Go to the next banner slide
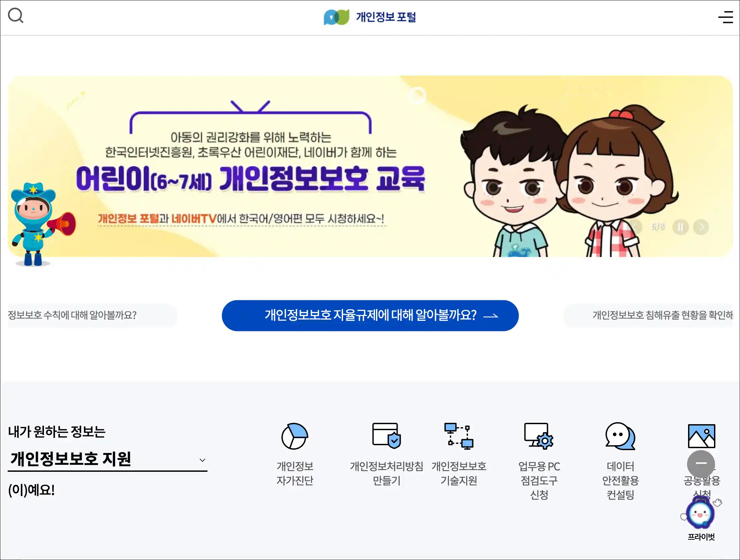 click(701, 227)
